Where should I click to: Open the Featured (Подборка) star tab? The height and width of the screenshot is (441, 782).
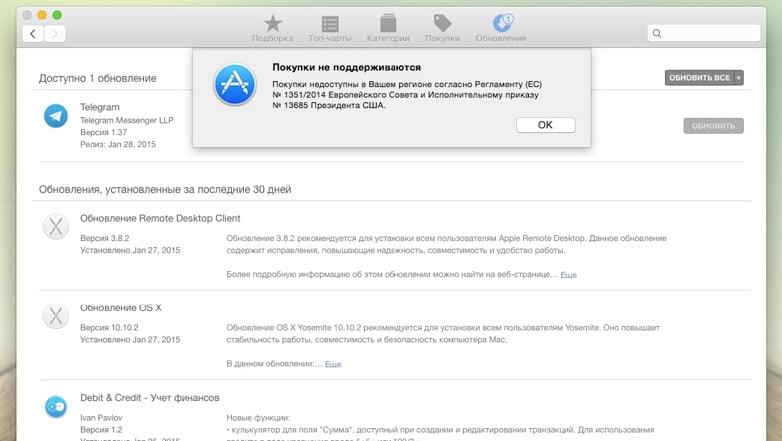click(272, 28)
